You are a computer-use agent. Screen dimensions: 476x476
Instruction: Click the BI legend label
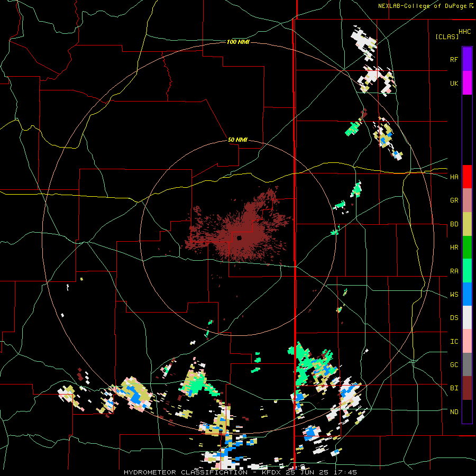click(x=454, y=388)
